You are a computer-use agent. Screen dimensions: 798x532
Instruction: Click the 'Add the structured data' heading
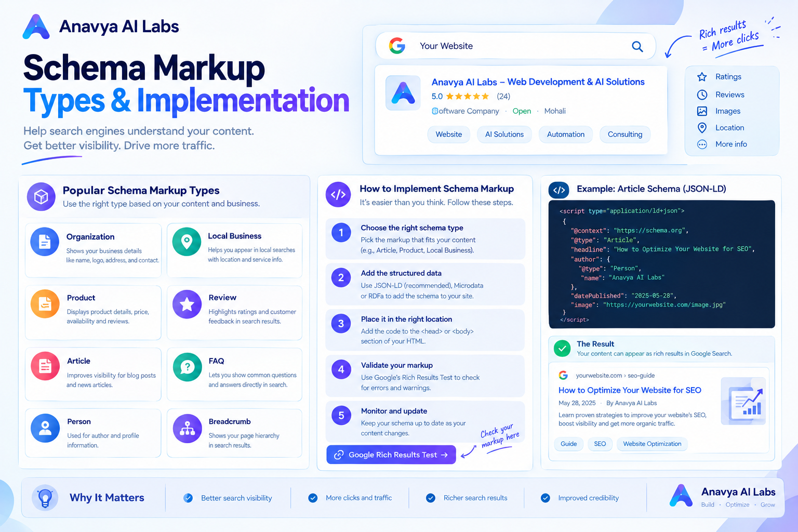401,273
